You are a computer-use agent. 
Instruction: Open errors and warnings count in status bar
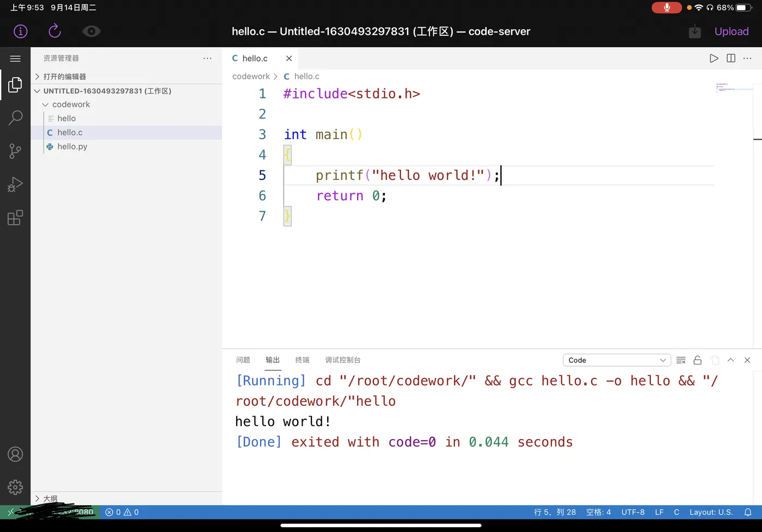pos(122,512)
